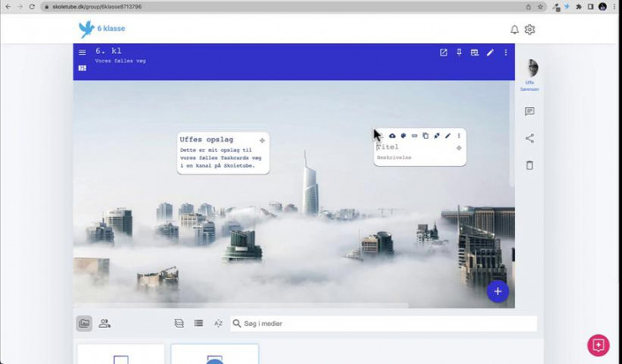
Task: Click the open-in-new-window icon in blue header
Action: 444,52
